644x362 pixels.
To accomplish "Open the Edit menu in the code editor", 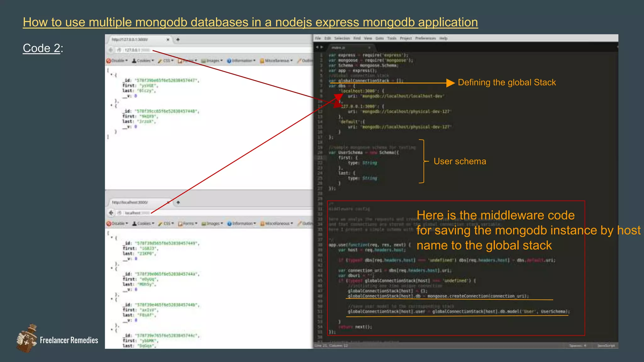I will pyautogui.click(x=328, y=38).
